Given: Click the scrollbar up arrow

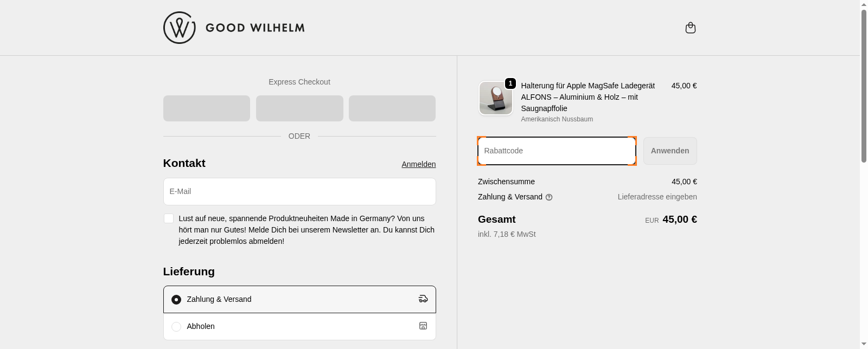Looking at the screenshot, I should coord(864,4).
